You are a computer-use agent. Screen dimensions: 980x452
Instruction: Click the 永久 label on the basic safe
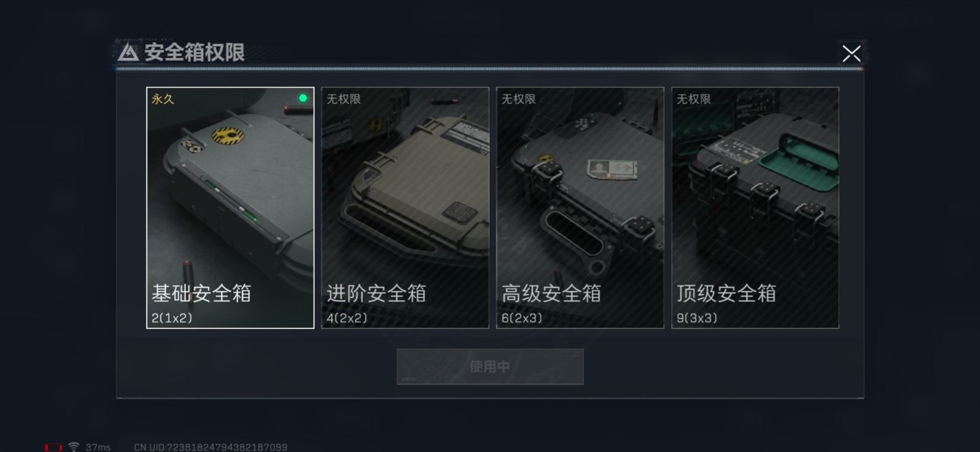tap(163, 99)
